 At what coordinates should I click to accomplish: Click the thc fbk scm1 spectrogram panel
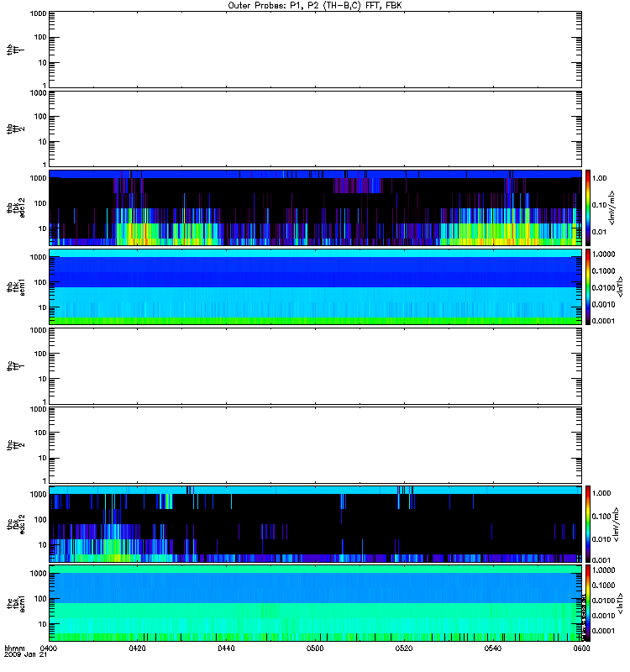pos(315,603)
